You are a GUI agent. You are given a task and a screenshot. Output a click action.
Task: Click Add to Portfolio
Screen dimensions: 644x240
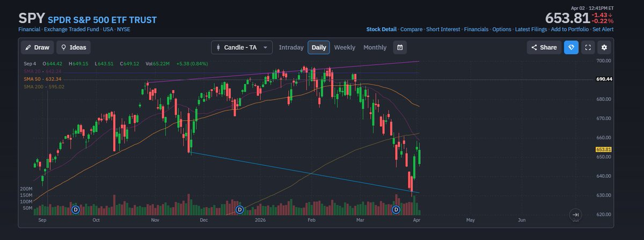pyautogui.click(x=570, y=29)
